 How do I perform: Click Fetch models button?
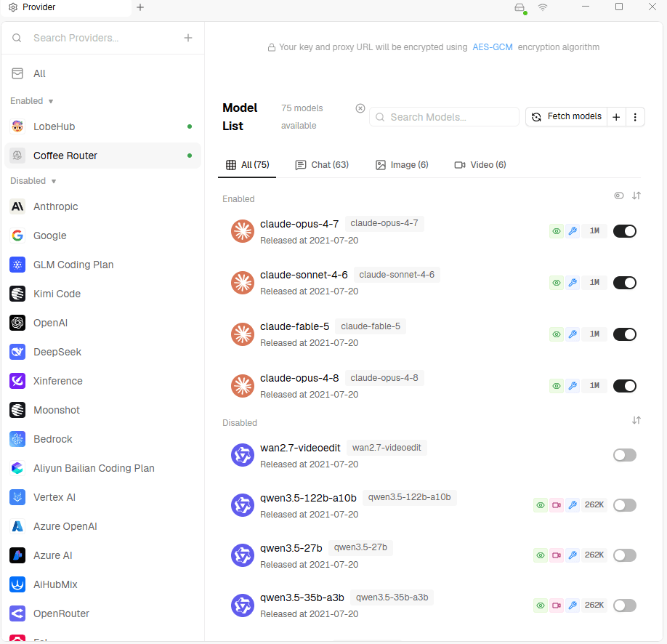point(566,116)
